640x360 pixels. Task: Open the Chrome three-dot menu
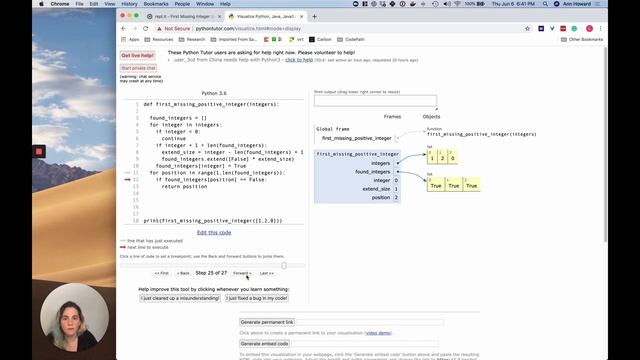(x=600, y=29)
